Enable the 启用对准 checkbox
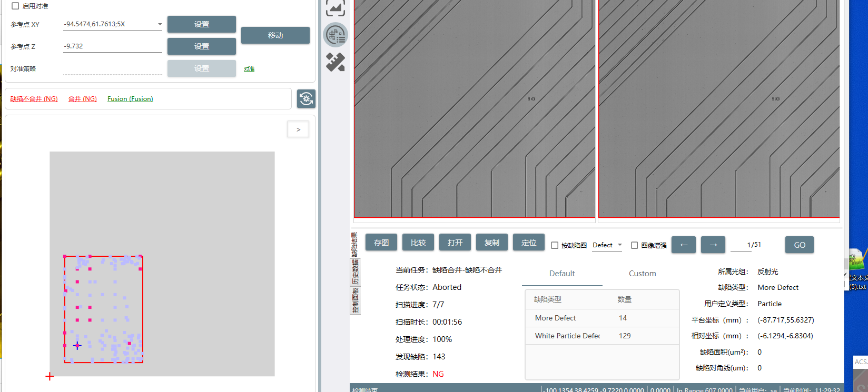868x392 pixels. coord(15,6)
